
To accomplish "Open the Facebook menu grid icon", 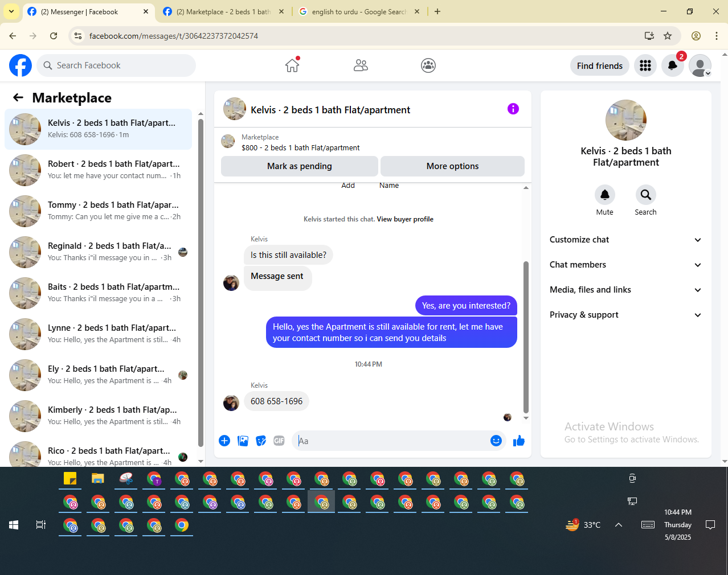I will point(645,65).
